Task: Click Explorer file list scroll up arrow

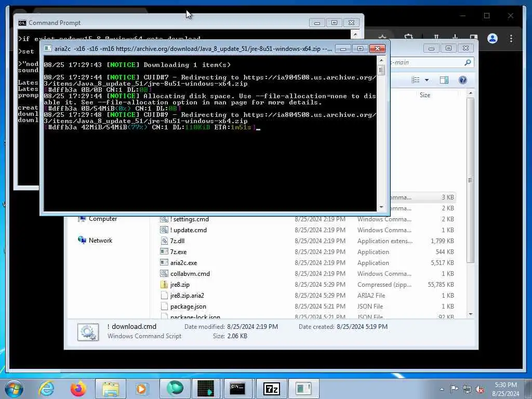Action: click(470, 93)
